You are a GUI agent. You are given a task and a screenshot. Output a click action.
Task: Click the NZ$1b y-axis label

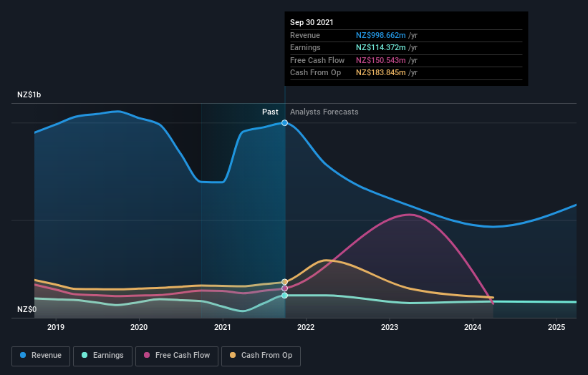[29, 94]
